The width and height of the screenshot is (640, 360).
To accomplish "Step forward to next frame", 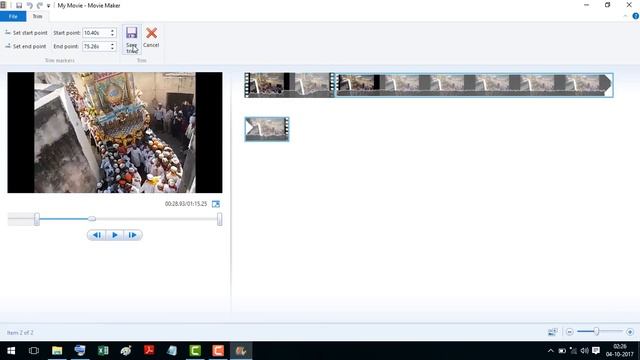I will (x=133, y=235).
